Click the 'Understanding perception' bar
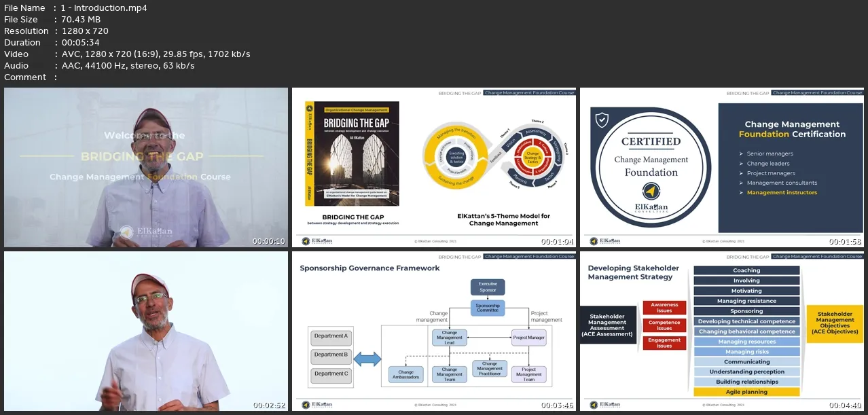 (746, 372)
